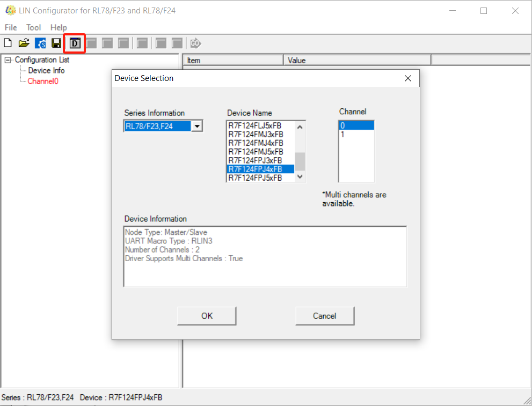Click the Device Name list scroll down arrow
The width and height of the screenshot is (532, 406).
300,176
